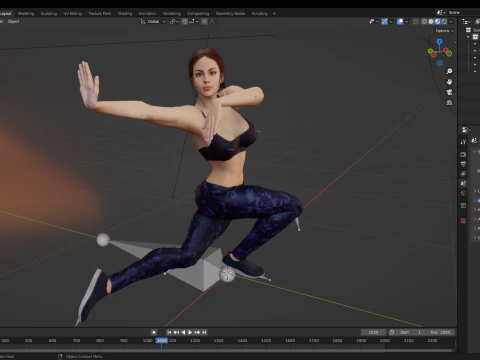
Task: Open the viewport Options dropdown
Action: pos(445,31)
